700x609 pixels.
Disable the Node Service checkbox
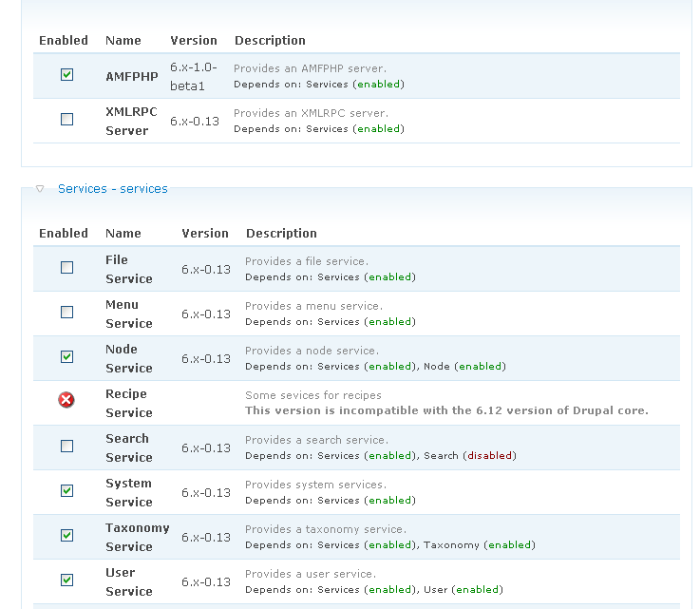(67, 356)
